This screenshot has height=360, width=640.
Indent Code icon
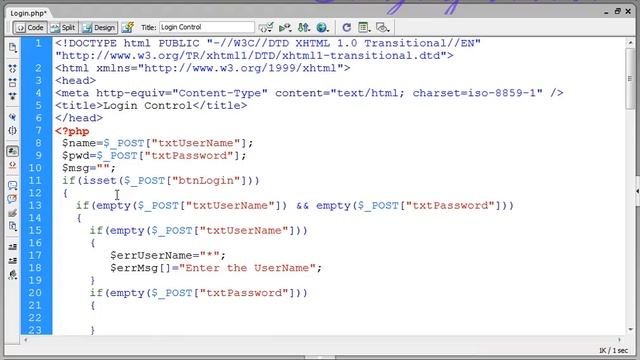pyautogui.click(x=13, y=247)
